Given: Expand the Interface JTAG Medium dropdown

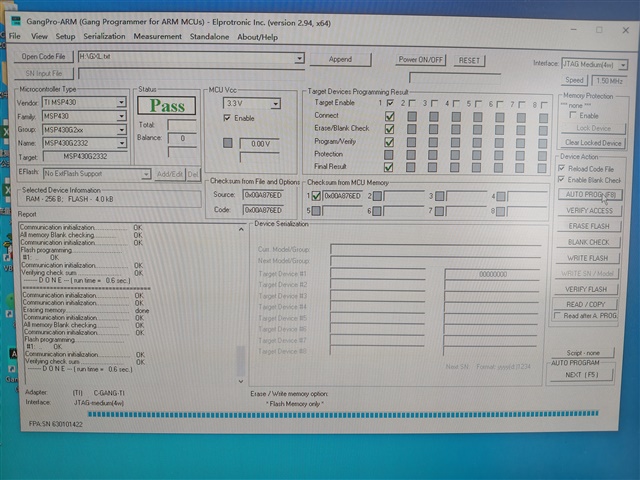Looking at the screenshot, I should tap(623, 64).
